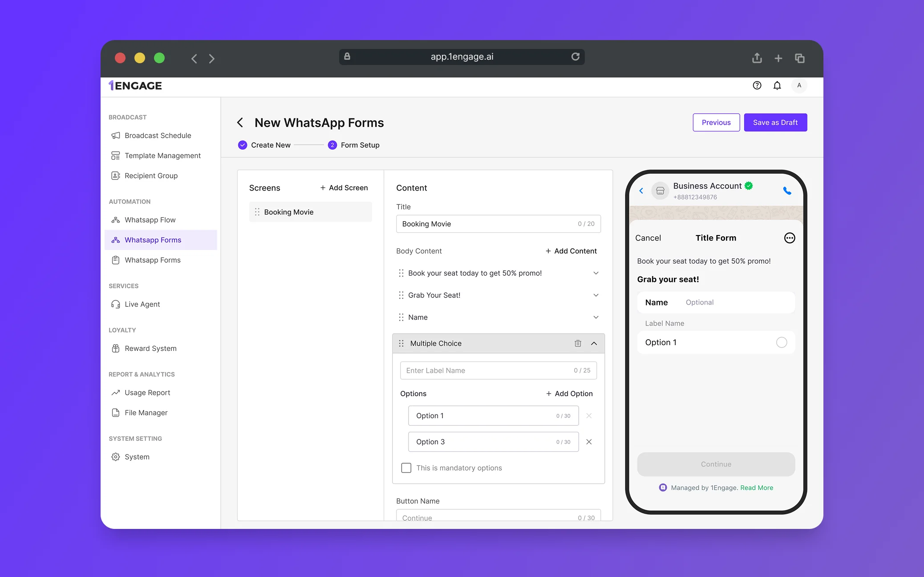Click drag handle beside Multiple Choice
Image resolution: width=924 pixels, height=577 pixels.
[x=401, y=343]
